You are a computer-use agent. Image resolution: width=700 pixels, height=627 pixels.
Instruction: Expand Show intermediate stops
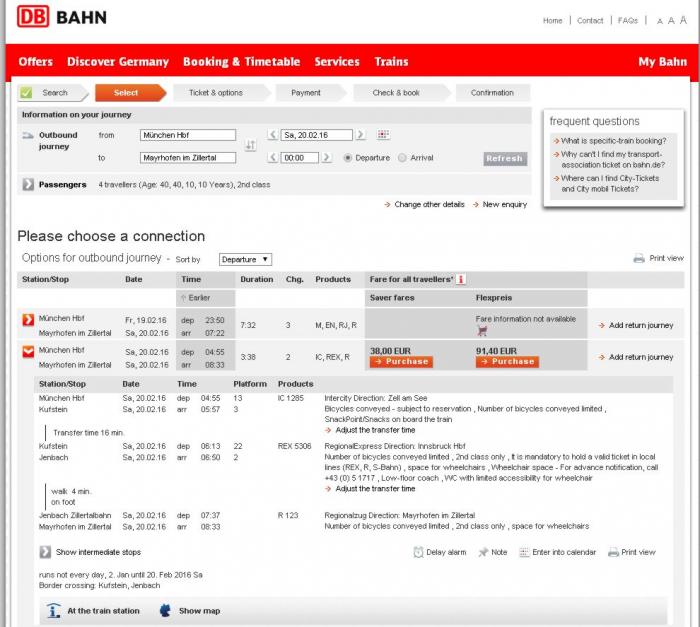pos(45,552)
